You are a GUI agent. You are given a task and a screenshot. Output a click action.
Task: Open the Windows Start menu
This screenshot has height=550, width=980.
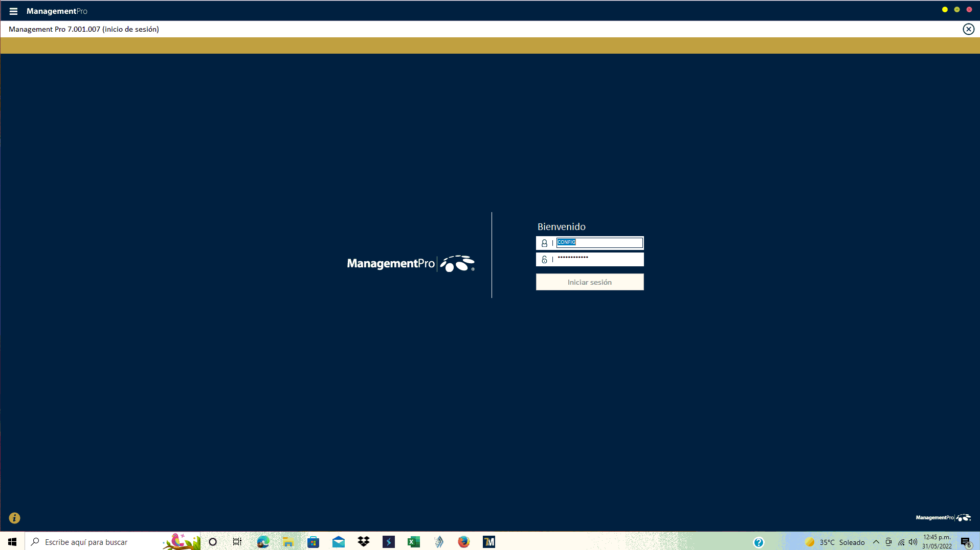(x=12, y=542)
